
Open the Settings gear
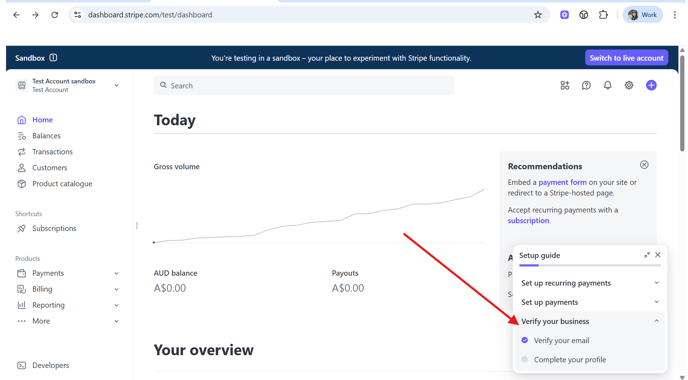[x=629, y=86]
